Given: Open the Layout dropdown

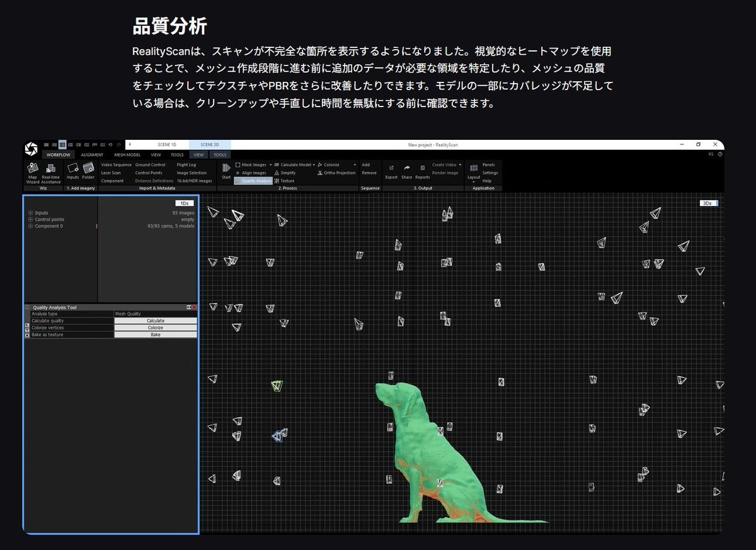Looking at the screenshot, I should 474,173.
